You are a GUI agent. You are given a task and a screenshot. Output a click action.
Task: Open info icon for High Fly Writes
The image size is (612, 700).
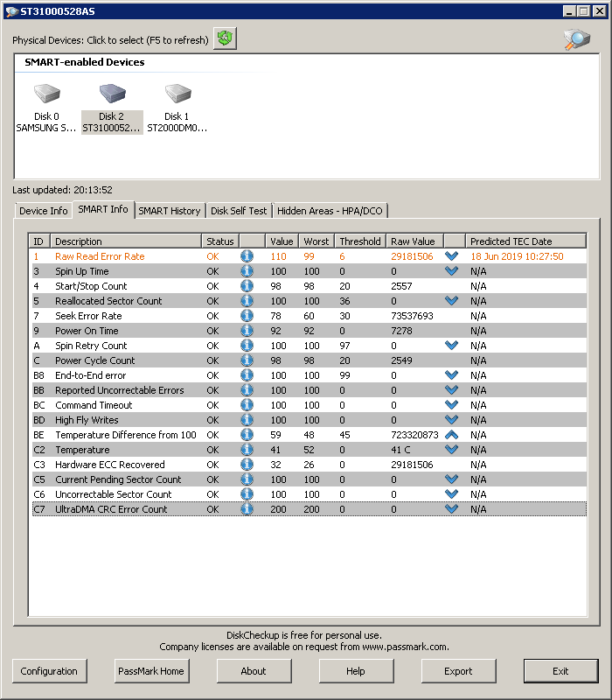[x=247, y=420]
